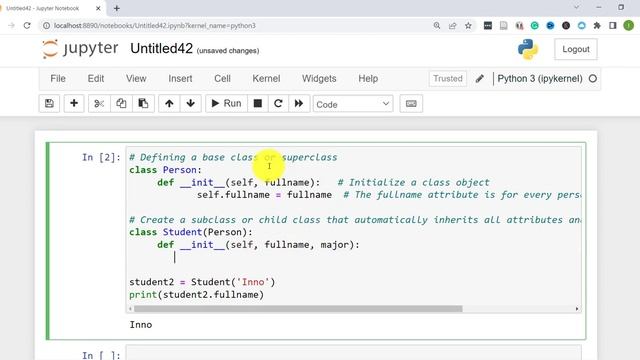This screenshot has width=640, height=360.
Task: Toggle browser side panel icon
Action: pyautogui.click(x=613, y=25)
